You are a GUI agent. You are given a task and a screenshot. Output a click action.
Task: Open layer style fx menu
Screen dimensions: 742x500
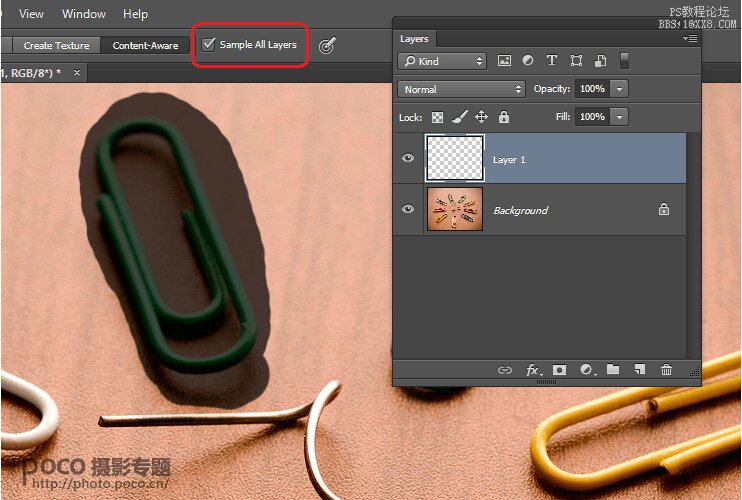coord(534,370)
